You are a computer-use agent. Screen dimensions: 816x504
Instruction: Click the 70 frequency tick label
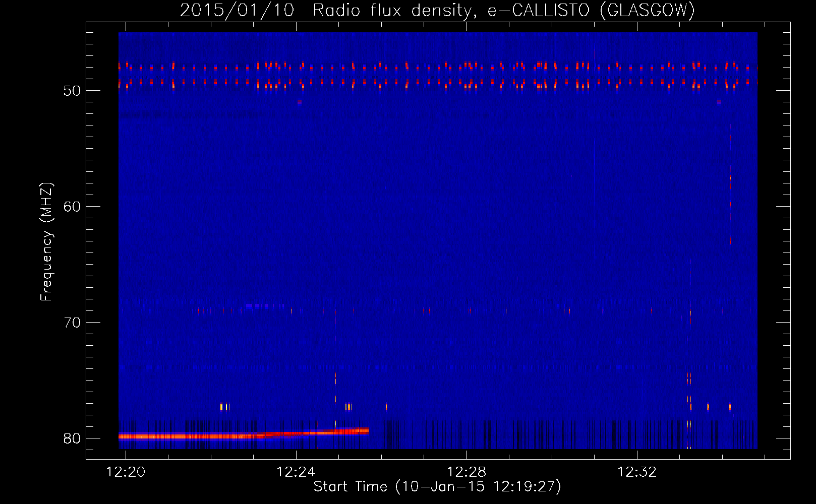click(72, 323)
